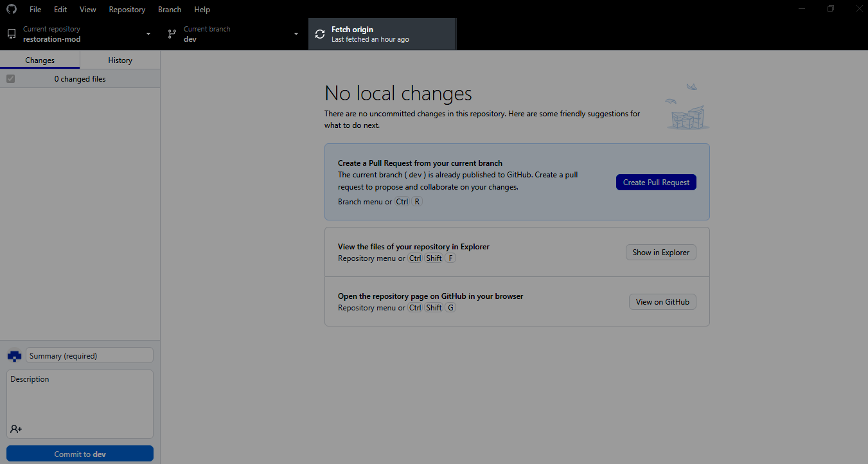This screenshot has width=868, height=464.
Task: Toggle the changed files checkbox
Action: [x=10, y=79]
